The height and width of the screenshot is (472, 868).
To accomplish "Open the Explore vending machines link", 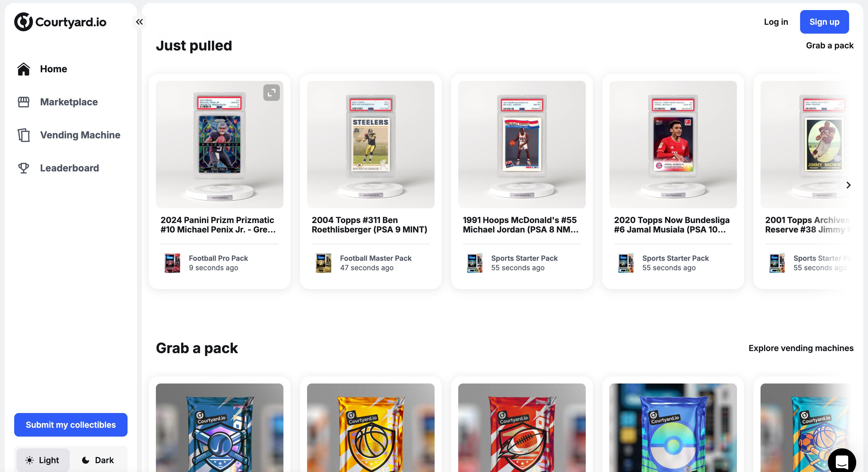I will (801, 348).
